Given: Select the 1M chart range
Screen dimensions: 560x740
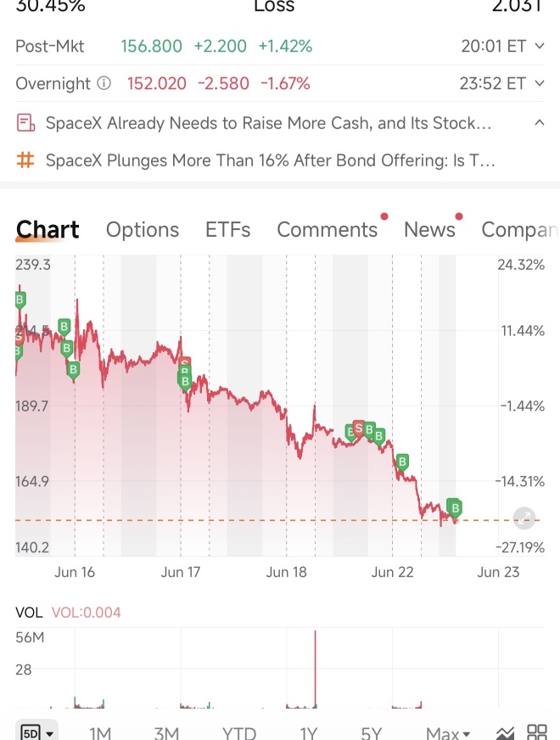Looking at the screenshot, I should (100, 733).
